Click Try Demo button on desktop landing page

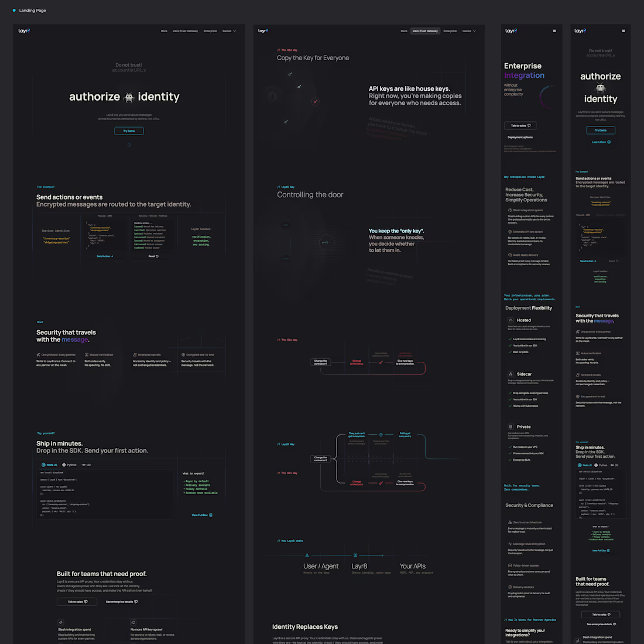click(x=129, y=131)
